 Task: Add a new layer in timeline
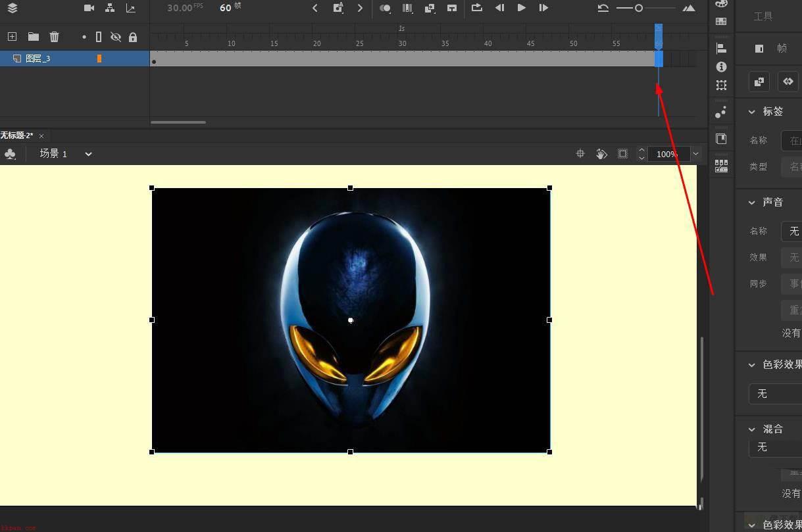[12, 37]
